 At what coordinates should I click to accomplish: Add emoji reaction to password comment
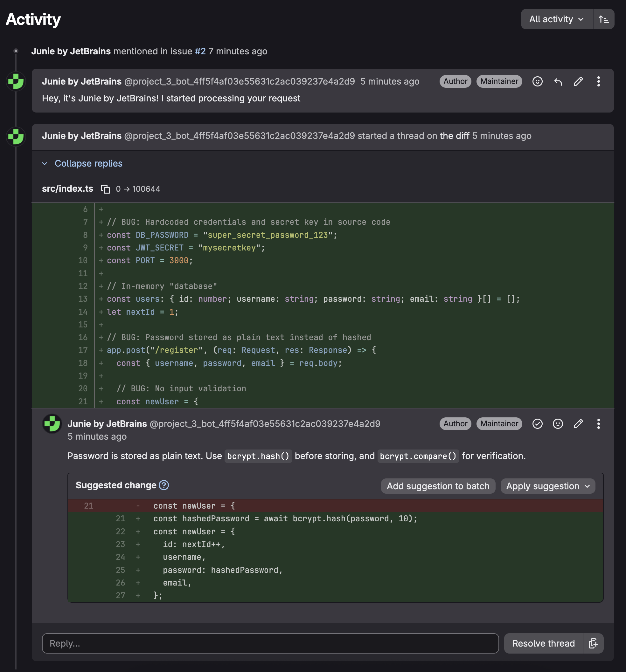pos(558,424)
